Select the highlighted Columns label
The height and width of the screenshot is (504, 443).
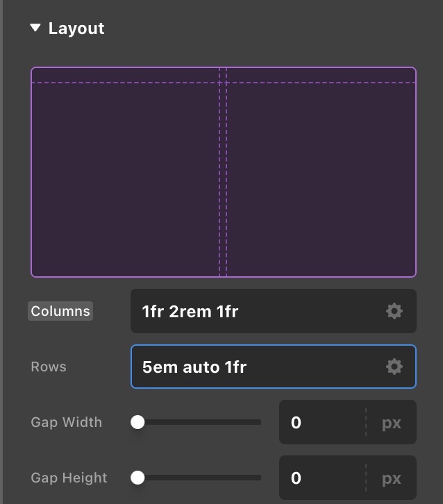(60, 311)
